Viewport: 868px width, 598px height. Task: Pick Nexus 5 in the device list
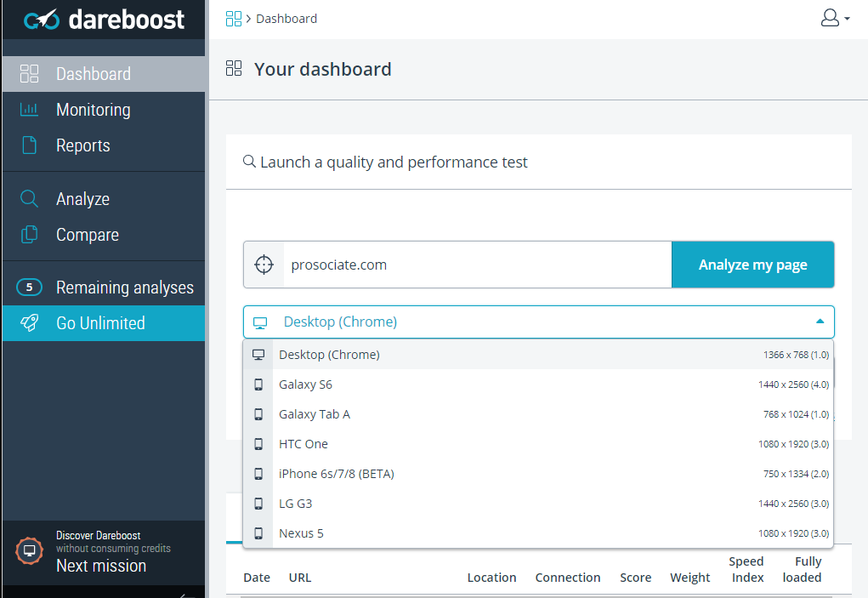coord(301,533)
